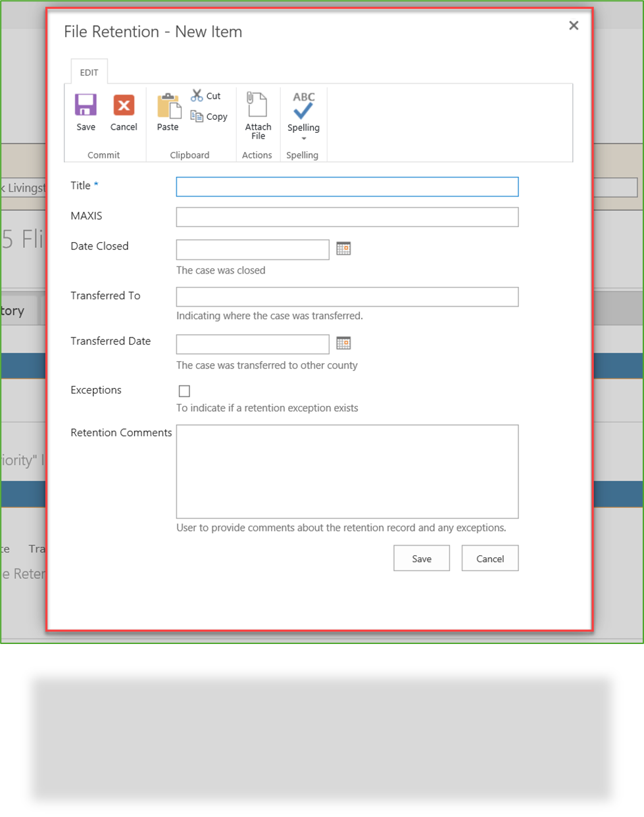Screen dimensions: 644x817
Task: Click the Save icon in the ribbon
Action: 86,106
